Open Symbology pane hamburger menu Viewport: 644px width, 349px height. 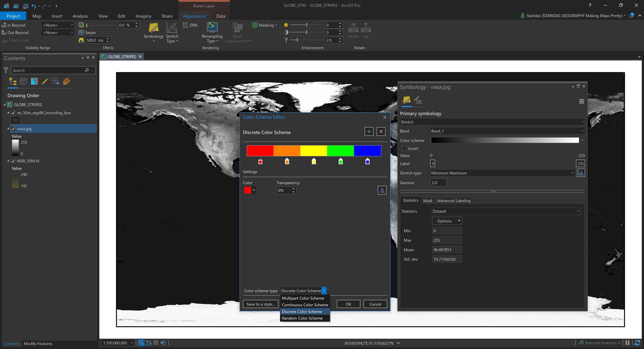(x=581, y=101)
